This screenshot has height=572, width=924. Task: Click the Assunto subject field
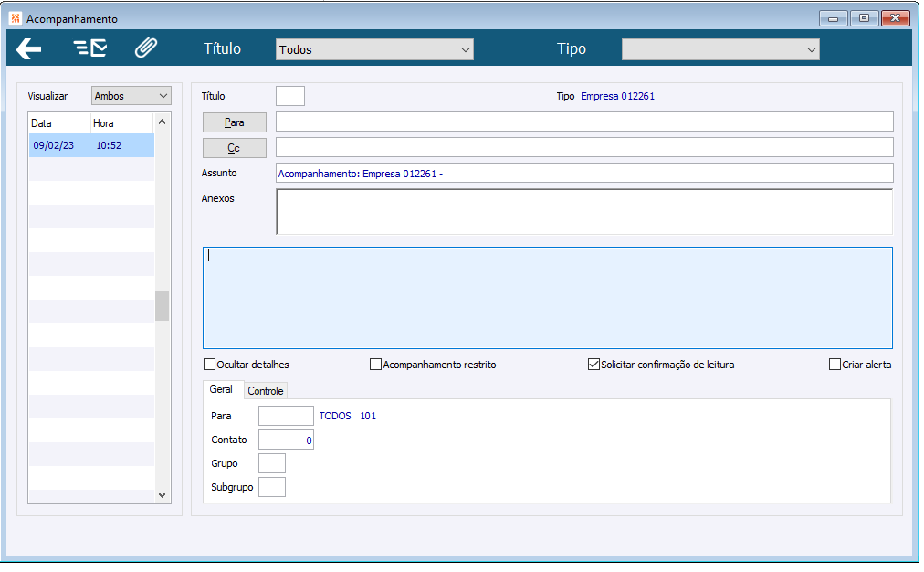pos(584,174)
